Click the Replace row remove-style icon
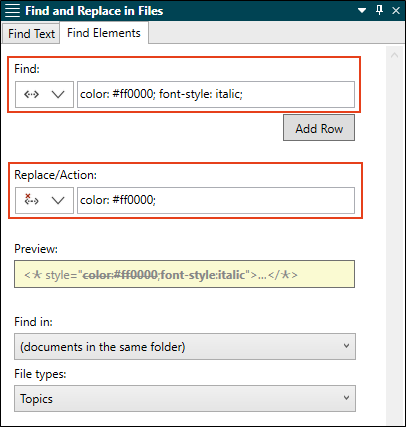The width and height of the screenshot is (406, 427). [x=31, y=200]
